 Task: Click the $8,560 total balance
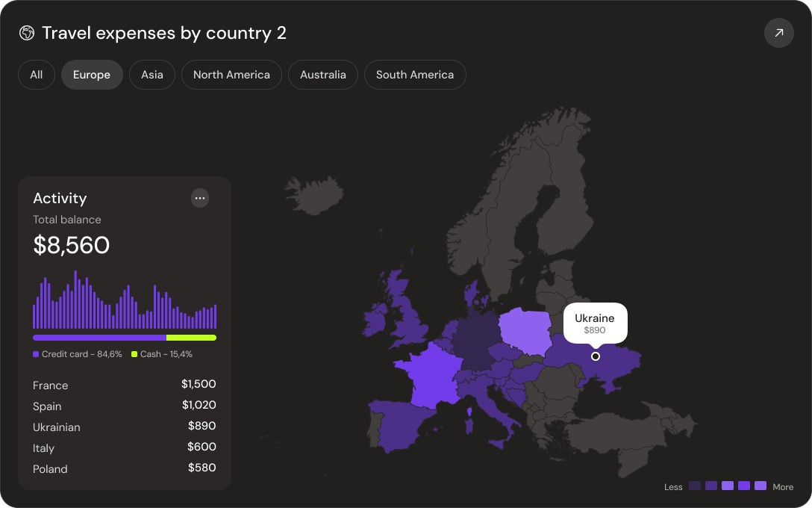point(72,245)
